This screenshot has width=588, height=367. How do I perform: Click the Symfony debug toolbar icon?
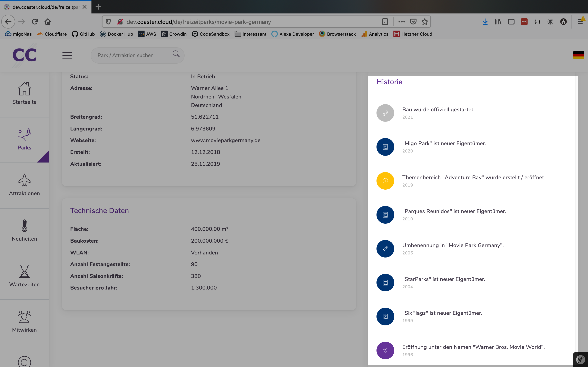580,359
